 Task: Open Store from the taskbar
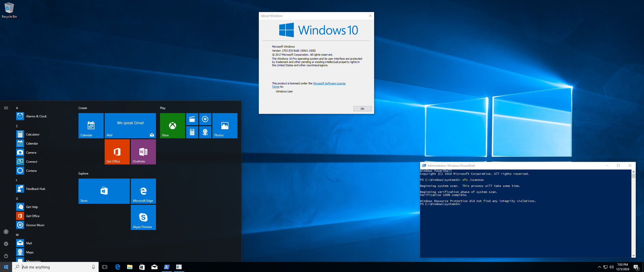(142, 267)
